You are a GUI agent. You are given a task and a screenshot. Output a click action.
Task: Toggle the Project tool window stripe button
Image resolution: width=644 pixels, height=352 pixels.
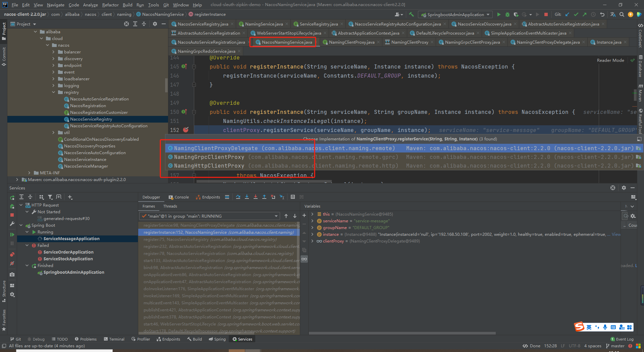click(x=4, y=31)
